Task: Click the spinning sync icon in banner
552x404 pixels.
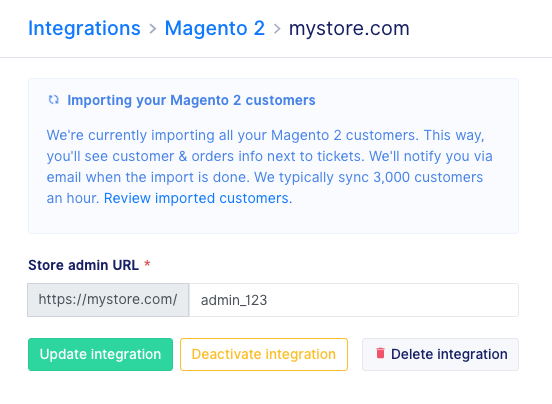Action: tap(54, 100)
